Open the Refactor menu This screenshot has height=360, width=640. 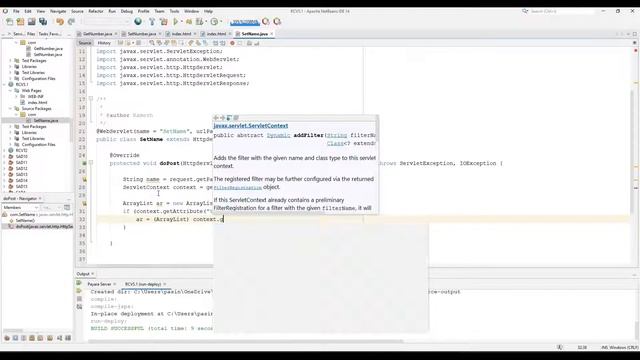(96, 11)
